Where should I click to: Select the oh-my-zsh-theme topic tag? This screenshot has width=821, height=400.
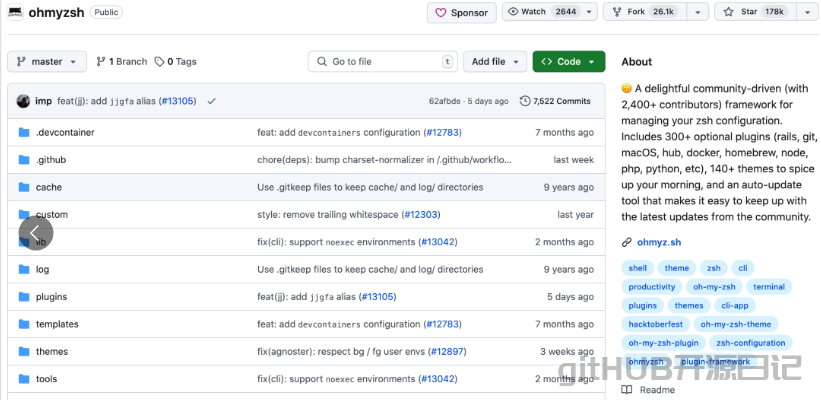736,324
